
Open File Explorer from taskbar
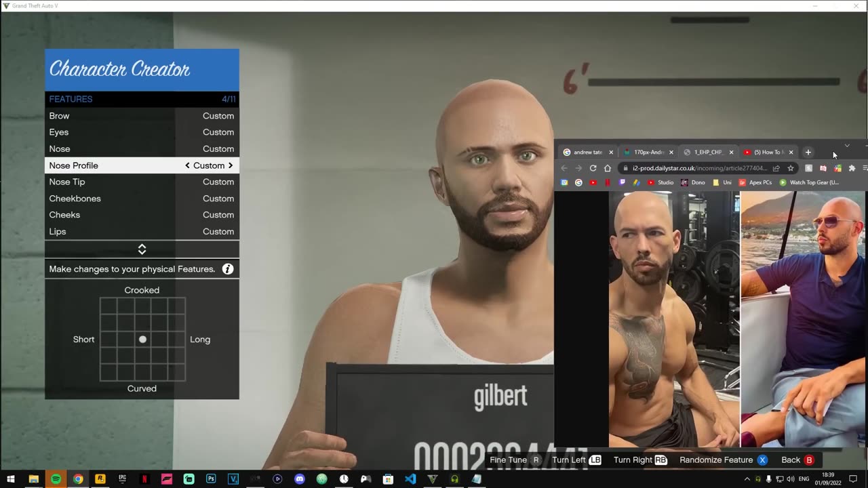click(33, 479)
